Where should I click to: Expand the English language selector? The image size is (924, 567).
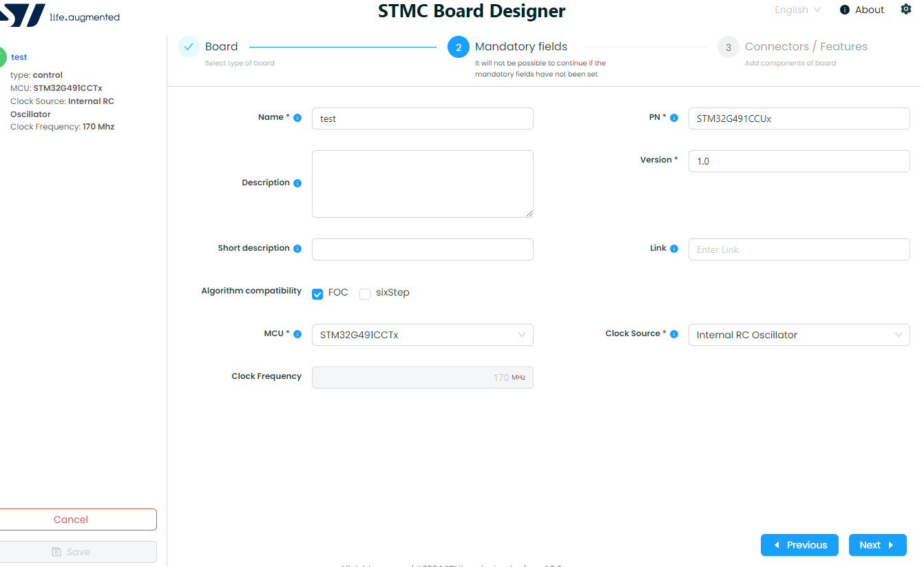pos(797,9)
